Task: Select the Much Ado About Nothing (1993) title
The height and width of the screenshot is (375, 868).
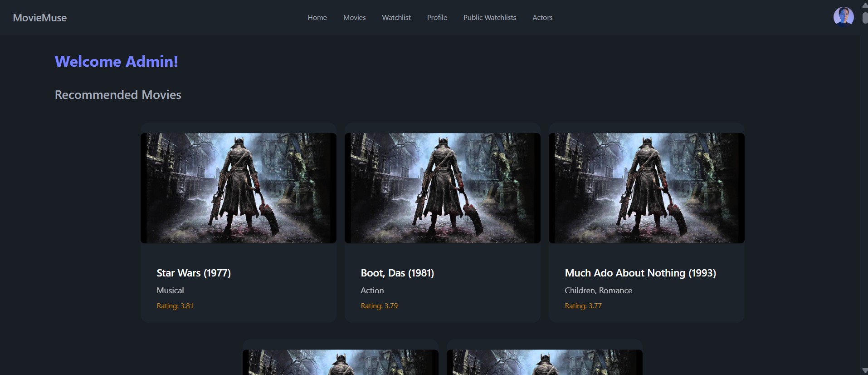Action: (x=640, y=273)
